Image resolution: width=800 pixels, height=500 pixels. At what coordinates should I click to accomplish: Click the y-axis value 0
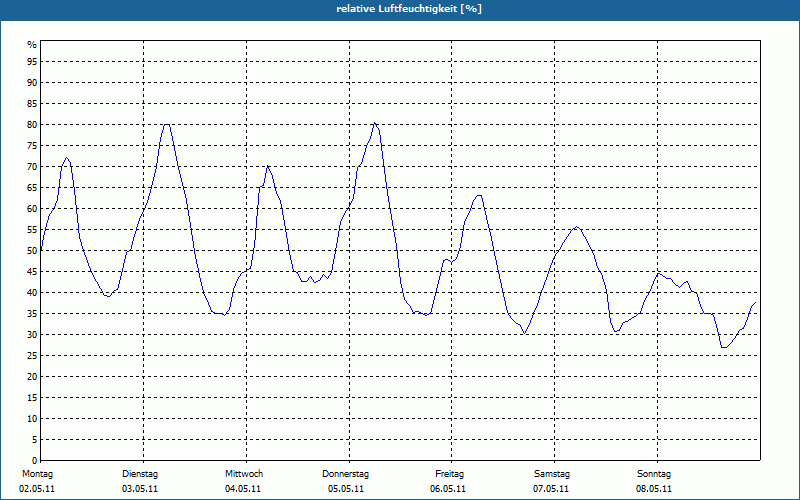click(35, 461)
